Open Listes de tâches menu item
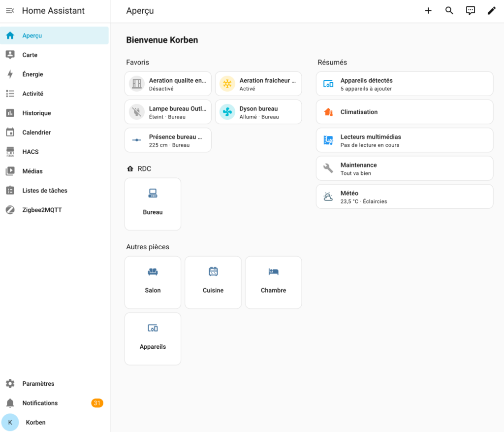 coord(54,191)
